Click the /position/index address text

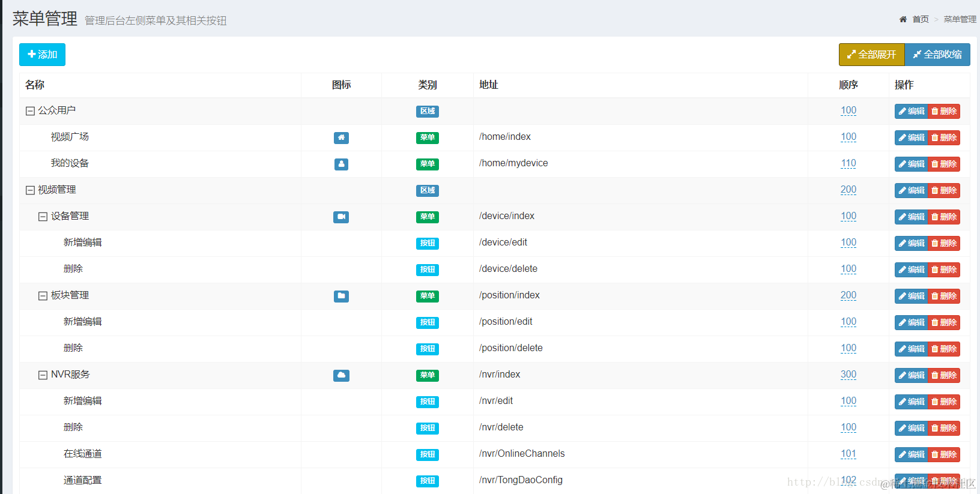pos(509,295)
